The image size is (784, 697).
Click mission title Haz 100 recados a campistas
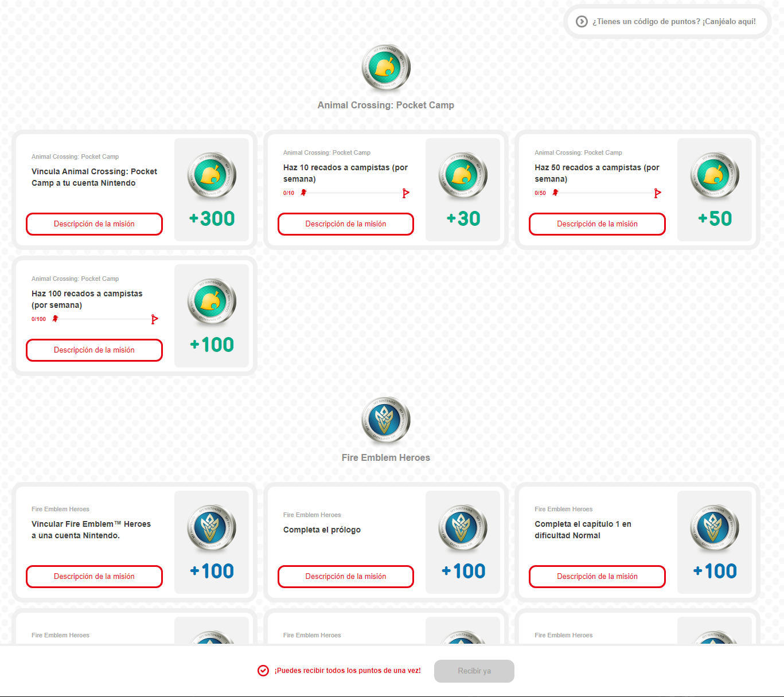(x=87, y=299)
